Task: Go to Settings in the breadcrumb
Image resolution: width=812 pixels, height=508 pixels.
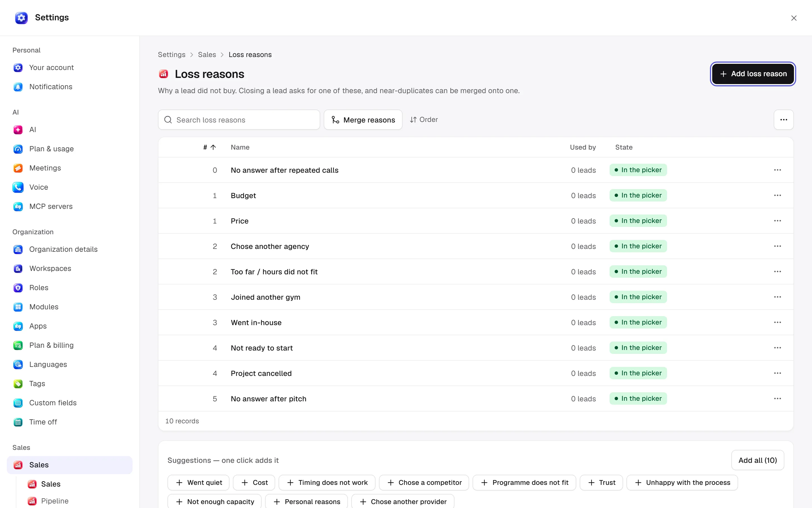Action: [171, 54]
